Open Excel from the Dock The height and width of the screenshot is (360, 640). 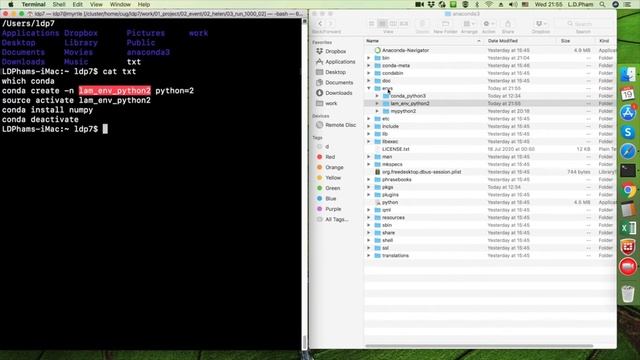[628, 228]
